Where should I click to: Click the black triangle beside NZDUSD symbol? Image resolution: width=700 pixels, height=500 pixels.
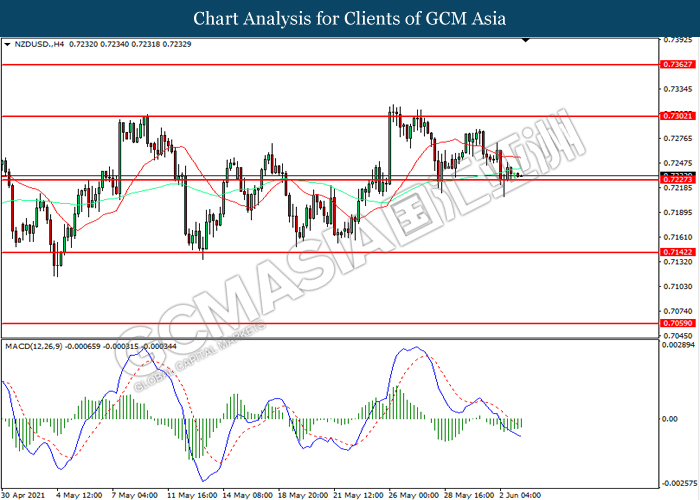8,45
